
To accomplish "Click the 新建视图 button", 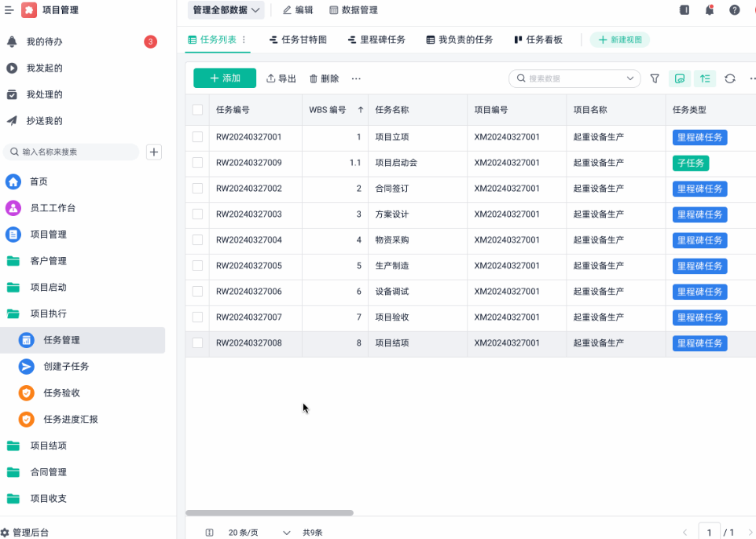I will point(619,39).
